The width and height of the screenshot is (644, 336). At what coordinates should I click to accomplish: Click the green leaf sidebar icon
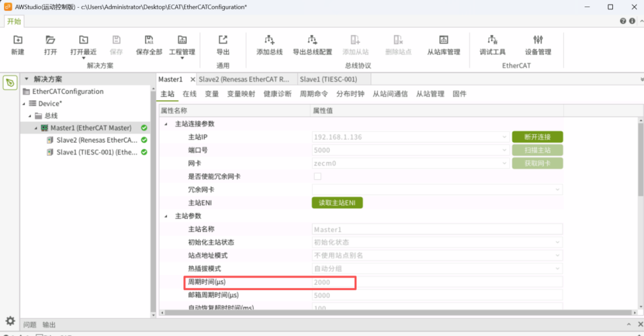[x=10, y=83]
